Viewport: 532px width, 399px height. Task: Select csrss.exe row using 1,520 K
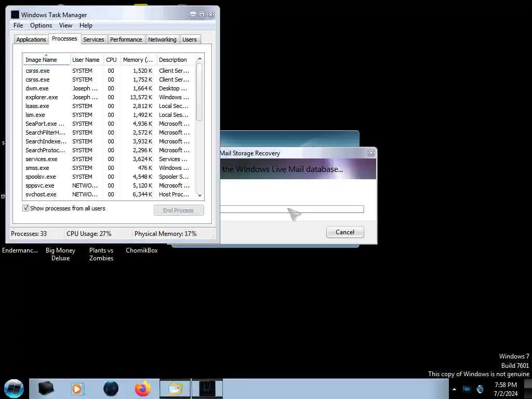109,71
